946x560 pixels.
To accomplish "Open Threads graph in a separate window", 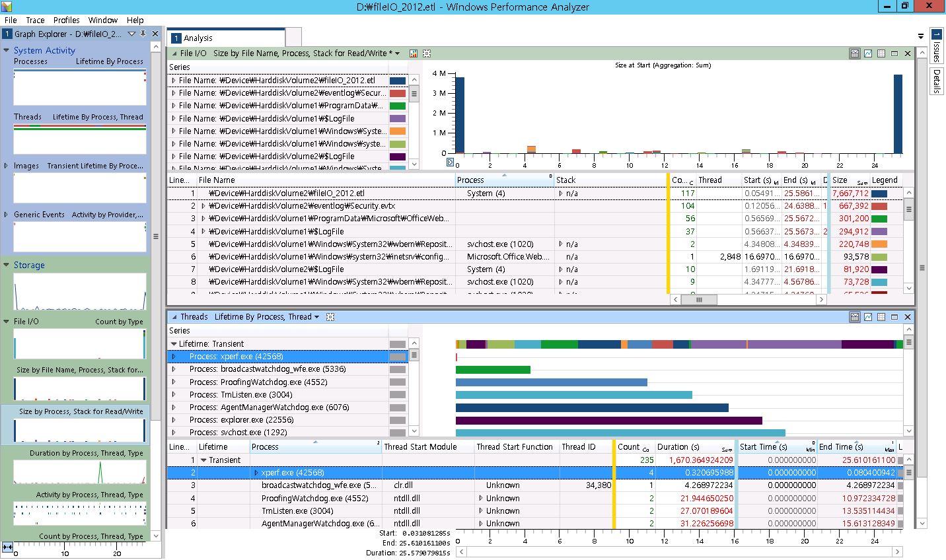I will (x=894, y=317).
